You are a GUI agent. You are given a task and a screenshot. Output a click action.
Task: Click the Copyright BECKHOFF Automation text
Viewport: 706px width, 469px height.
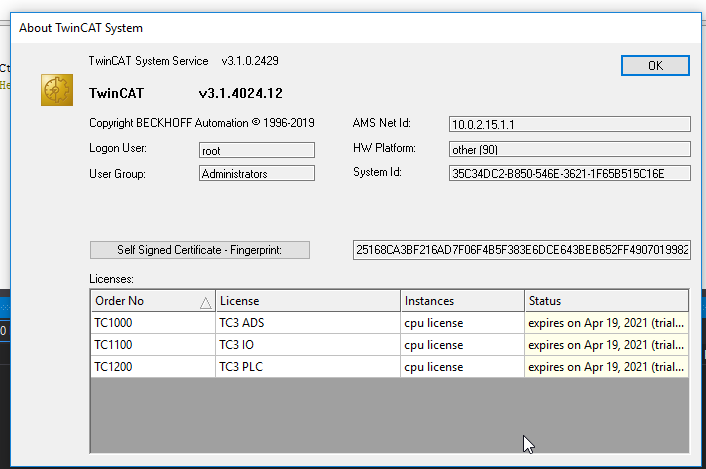tap(202, 123)
